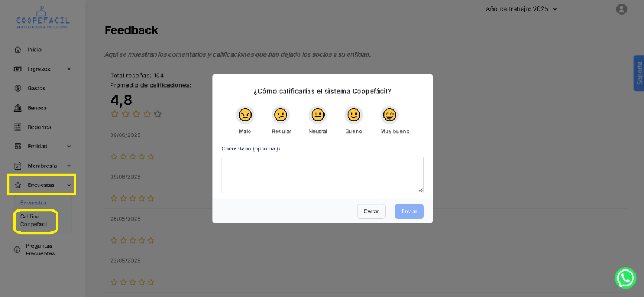Open the Preguntas Frecuentes menu item
644x297 pixels.
[x=40, y=249]
